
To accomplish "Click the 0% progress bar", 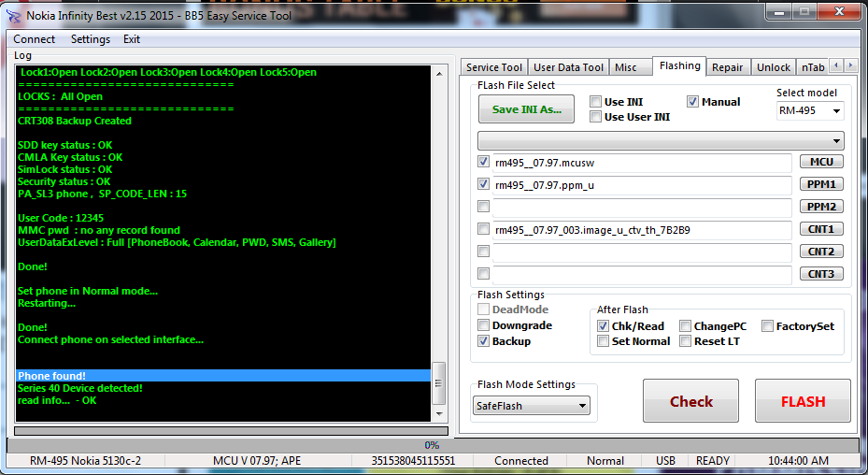I will click(x=432, y=445).
